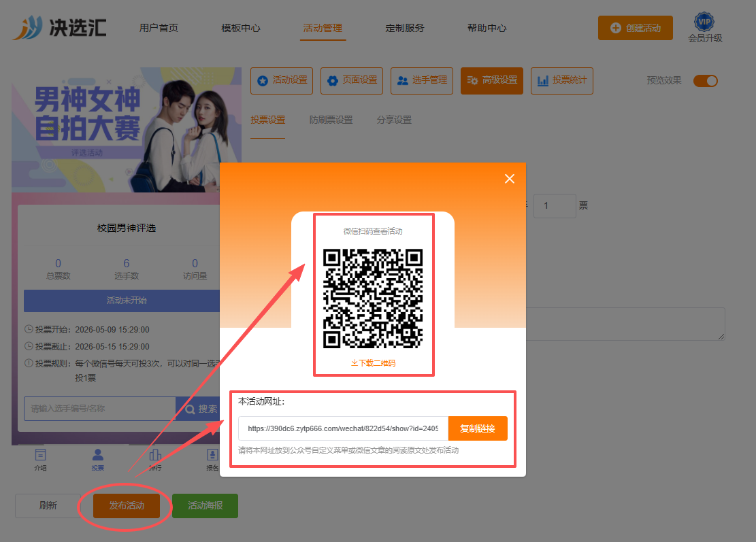Image resolution: width=756 pixels, height=542 pixels.
Task: Click the 复制链接 button
Action: (x=477, y=428)
